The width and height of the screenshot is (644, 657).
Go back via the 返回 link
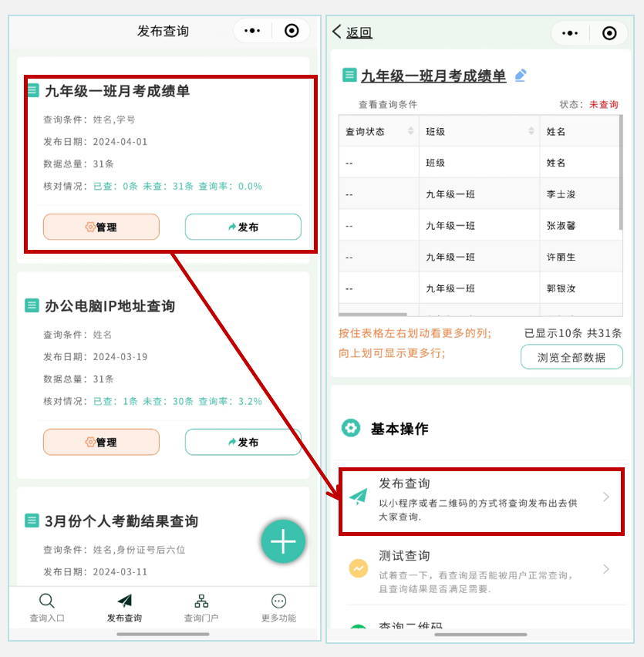(359, 32)
